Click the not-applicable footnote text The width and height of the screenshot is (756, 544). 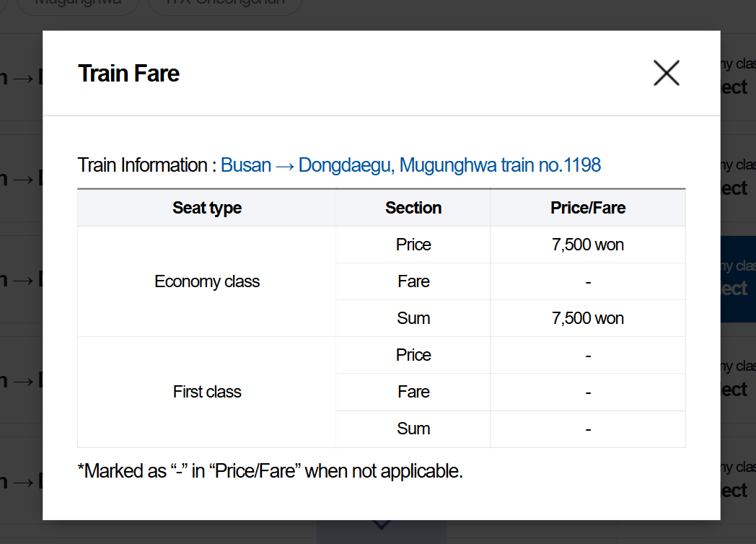pyautogui.click(x=270, y=471)
